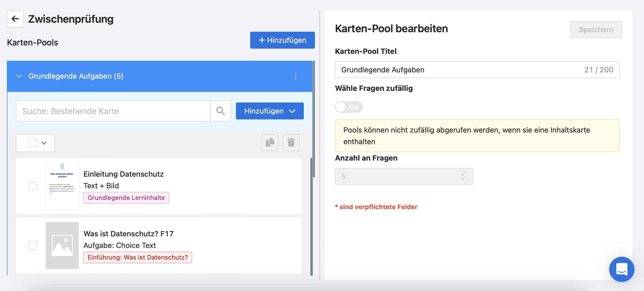Click the pool list vertical scrollbar
Screen dimensions: 644x291
tap(314, 119)
